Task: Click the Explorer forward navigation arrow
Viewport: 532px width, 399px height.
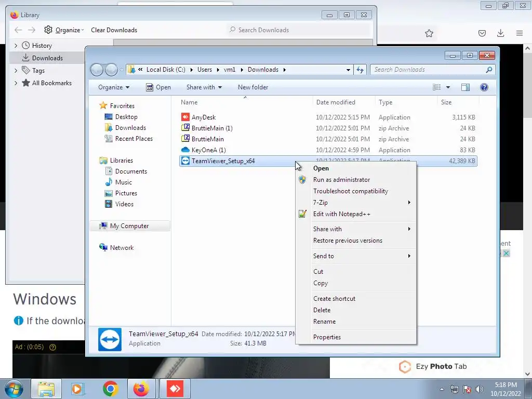Action: 111,70
